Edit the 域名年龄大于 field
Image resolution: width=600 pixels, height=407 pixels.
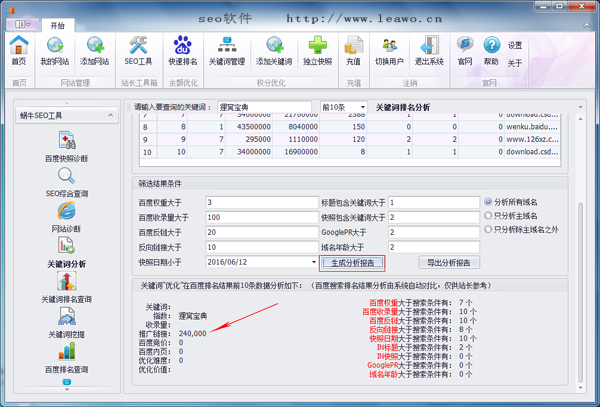coord(434,247)
